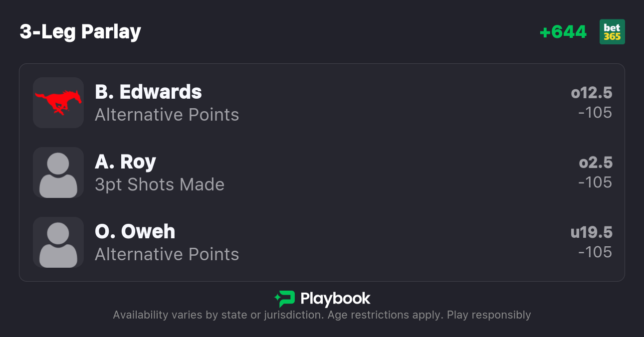
Task: Open the O. Oweh player name
Action: coord(135,232)
